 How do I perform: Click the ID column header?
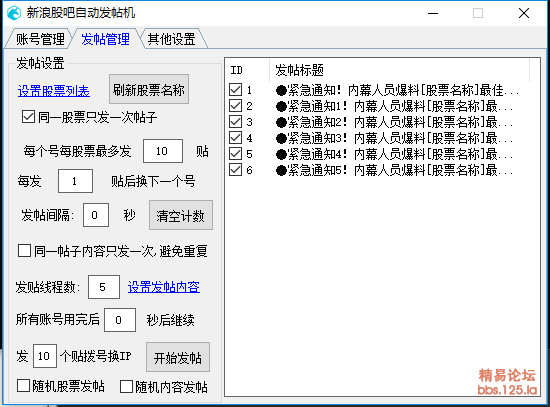click(x=247, y=70)
